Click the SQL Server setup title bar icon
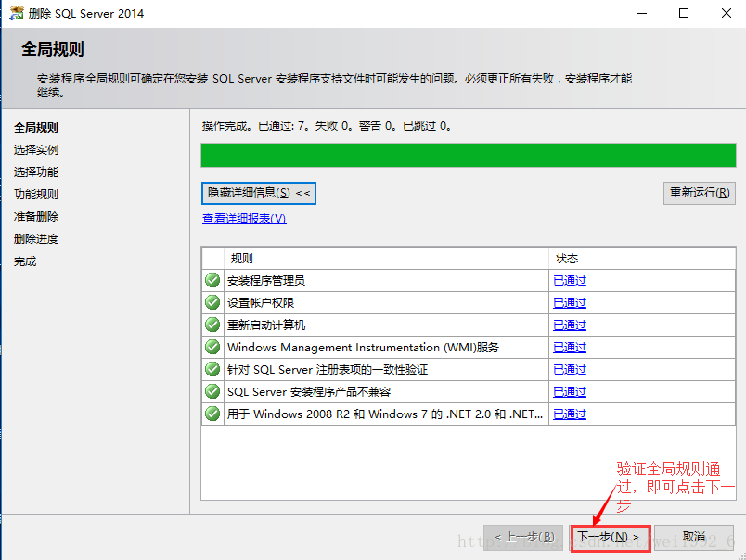The height and width of the screenshot is (560, 746). pos(16,13)
